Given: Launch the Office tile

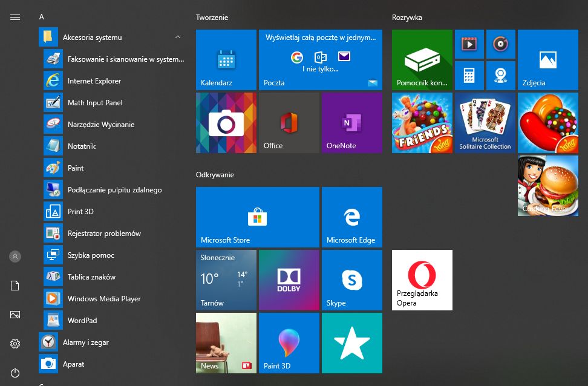Looking at the screenshot, I should point(289,123).
